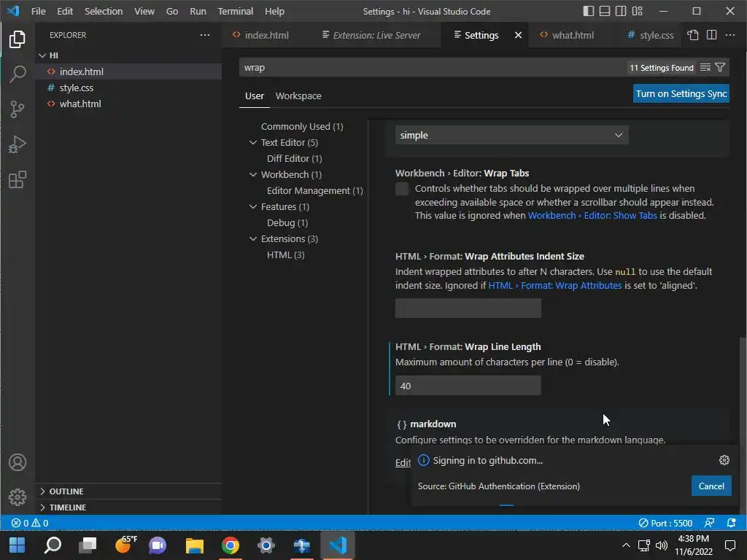Toggle secondary side bar layout icon
Screen dimensions: 747x560
[x=621, y=11]
